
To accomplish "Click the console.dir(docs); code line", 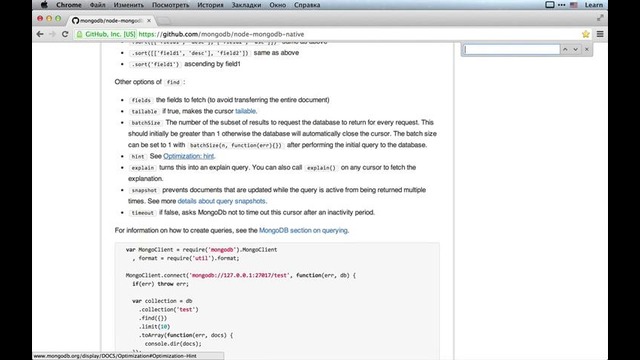I will click(x=173, y=344).
